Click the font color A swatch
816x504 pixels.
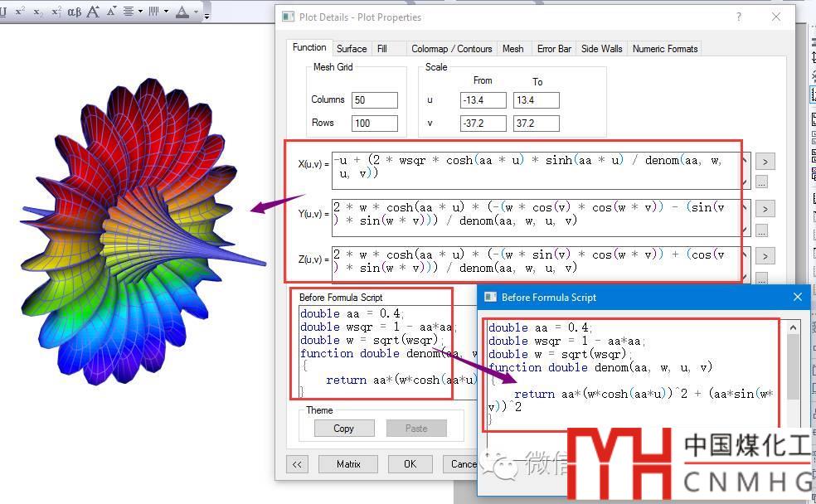pyautogui.click(x=182, y=12)
